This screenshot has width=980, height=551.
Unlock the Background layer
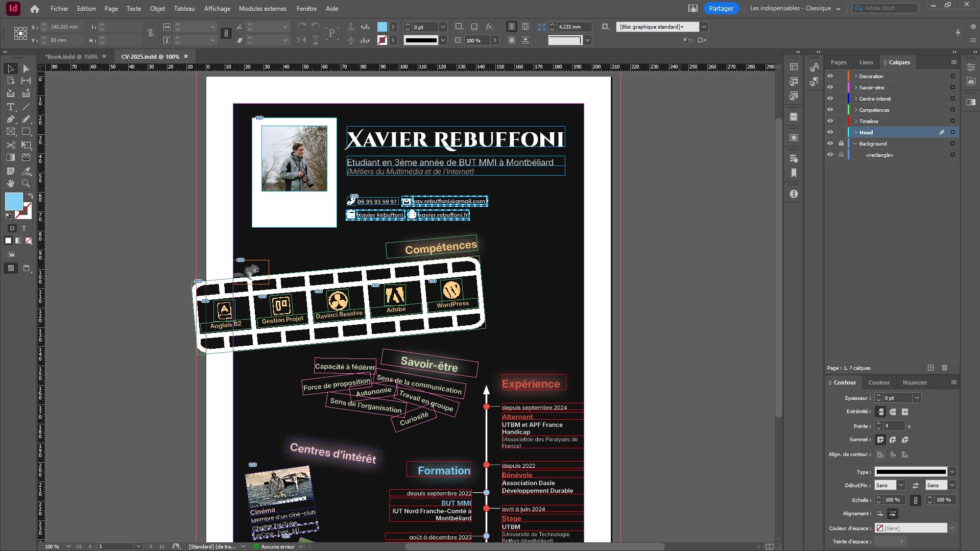(841, 143)
